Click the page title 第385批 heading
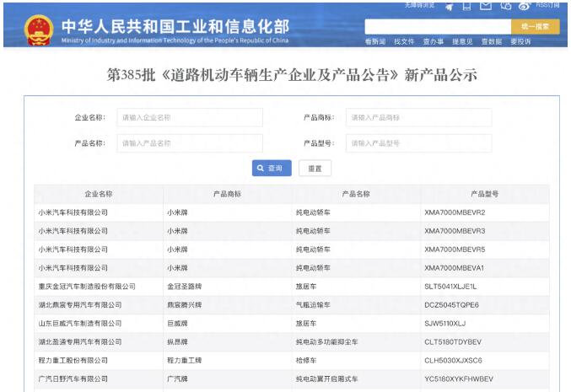The height and width of the screenshot is (392, 571). tap(292, 75)
